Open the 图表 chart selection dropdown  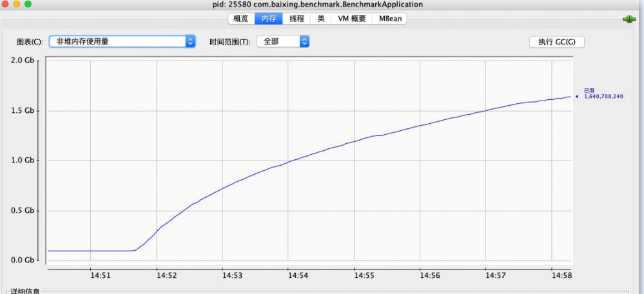[x=122, y=41]
